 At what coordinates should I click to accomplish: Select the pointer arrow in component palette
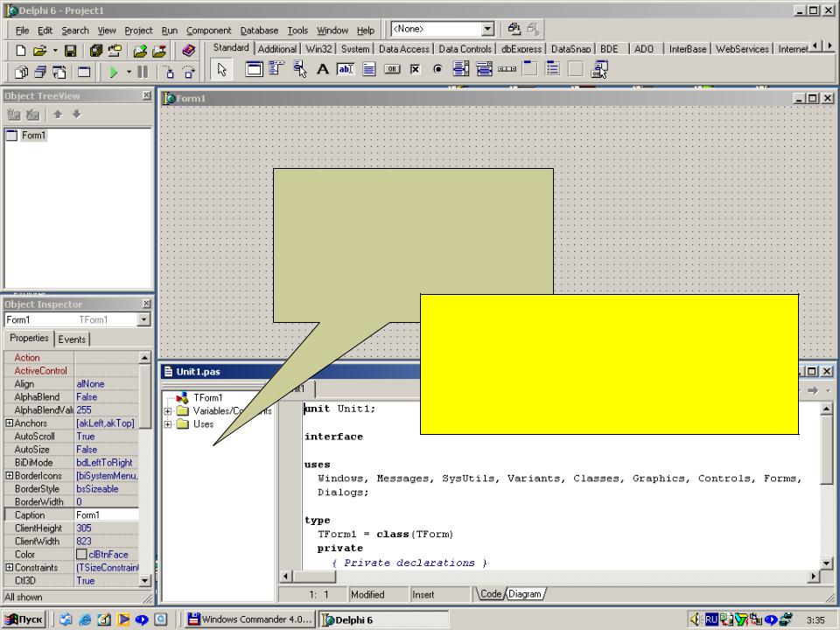coord(221,70)
